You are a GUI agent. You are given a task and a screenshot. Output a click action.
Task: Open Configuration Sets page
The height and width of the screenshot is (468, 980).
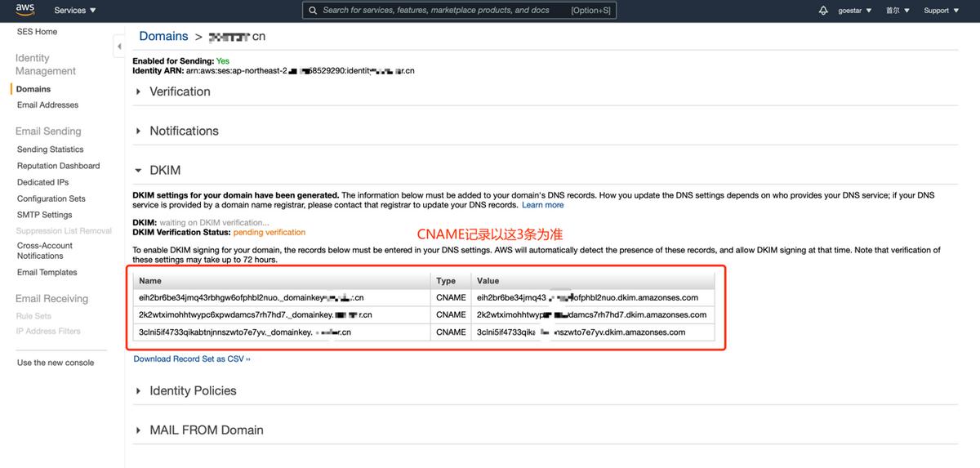51,198
